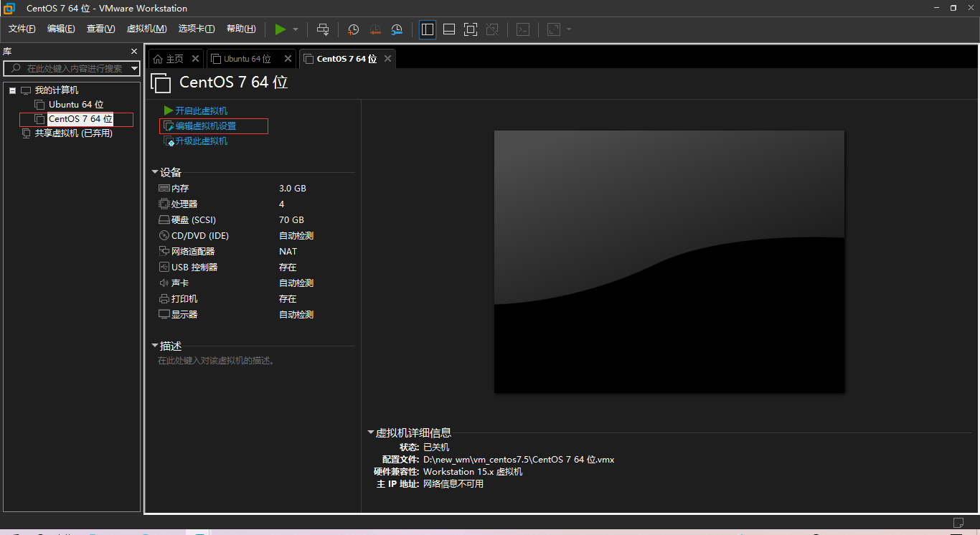Click the status bar message icon
The width and height of the screenshot is (980, 535).
(x=958, y=522)
